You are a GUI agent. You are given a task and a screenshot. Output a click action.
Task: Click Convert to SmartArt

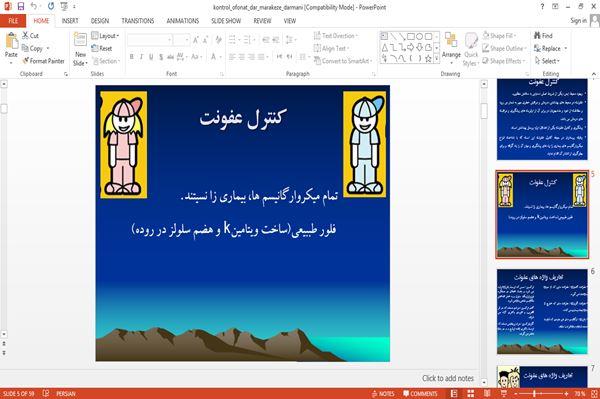tap(342, 61)
